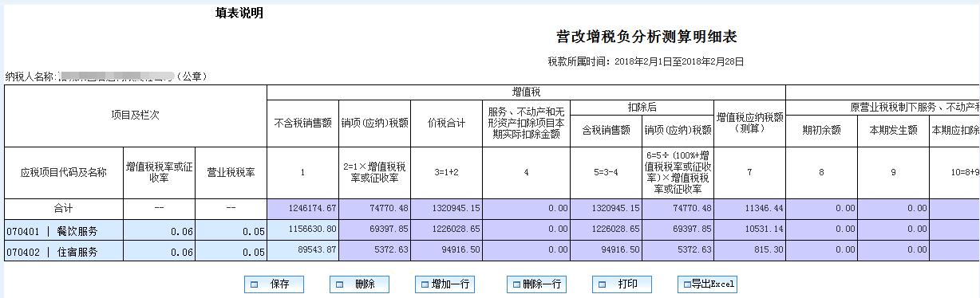Click the 增值税应纳税额(测算) header
980x298 pixels.
click(x=750, y=124)
